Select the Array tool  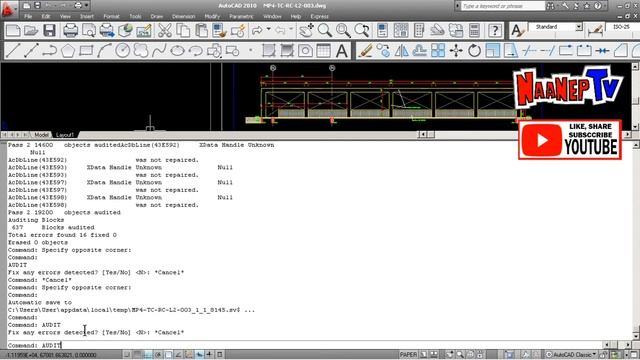[x=438, y=51]
